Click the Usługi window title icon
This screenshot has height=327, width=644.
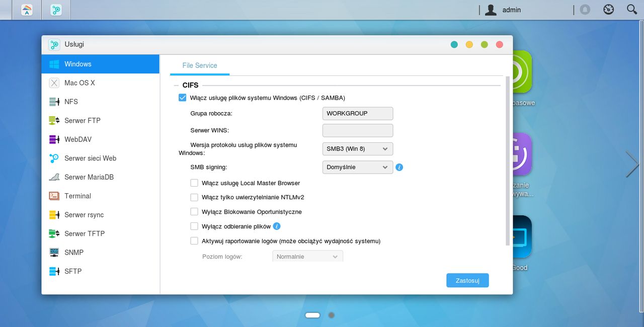(54, 44)
